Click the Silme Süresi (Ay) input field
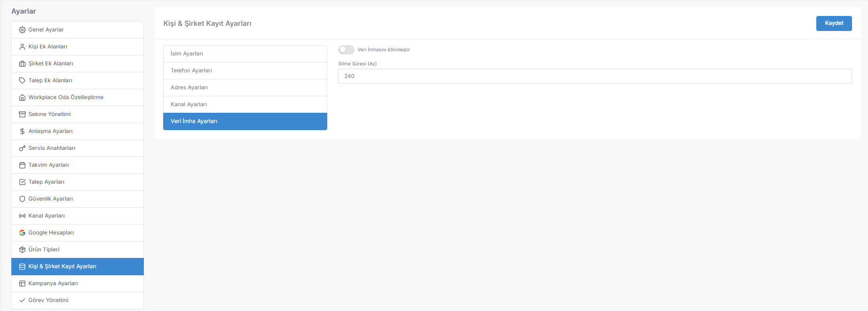This screenshot has height=311, width=868. tap(595, 76)
